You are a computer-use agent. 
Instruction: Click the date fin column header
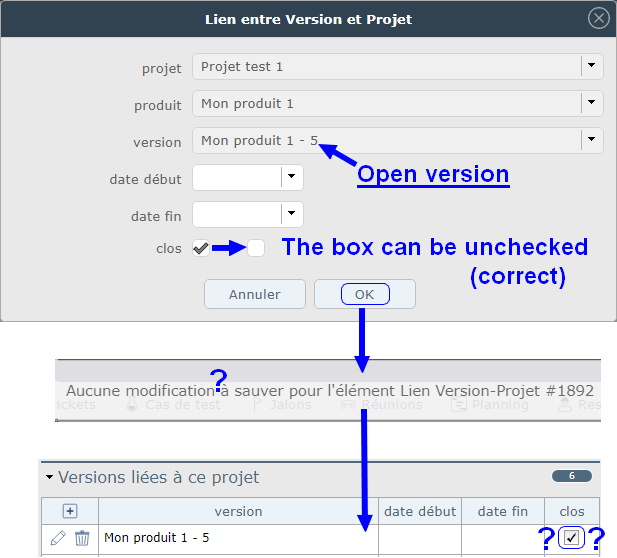coord(502,511)
